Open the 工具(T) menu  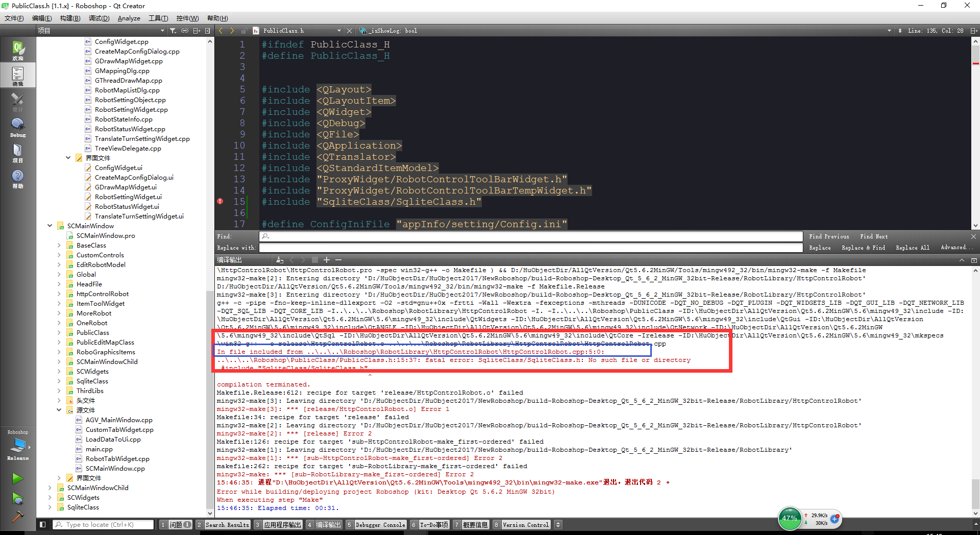click(x=158, y=18)
